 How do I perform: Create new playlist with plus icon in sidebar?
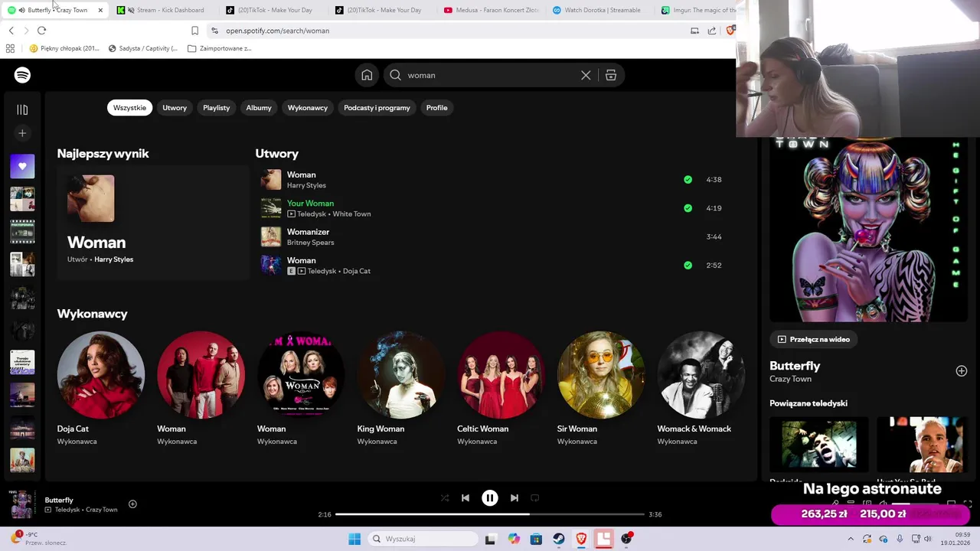click(x=22, y=133)
